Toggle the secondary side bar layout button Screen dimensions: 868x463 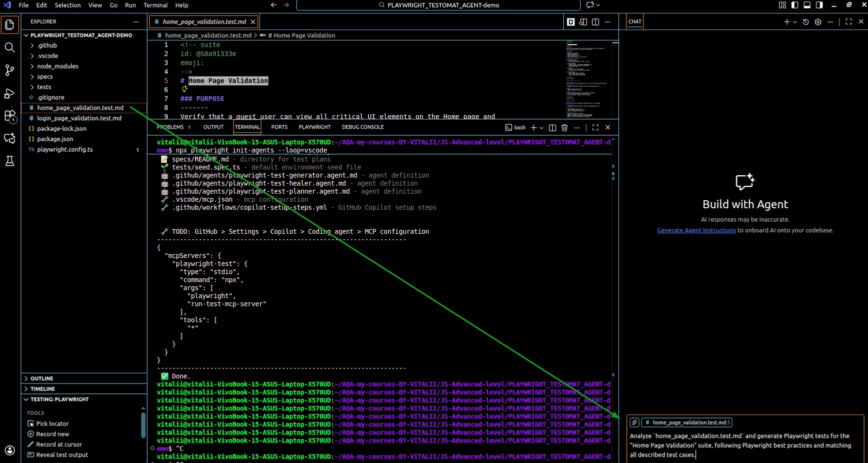tap(819, 5)
